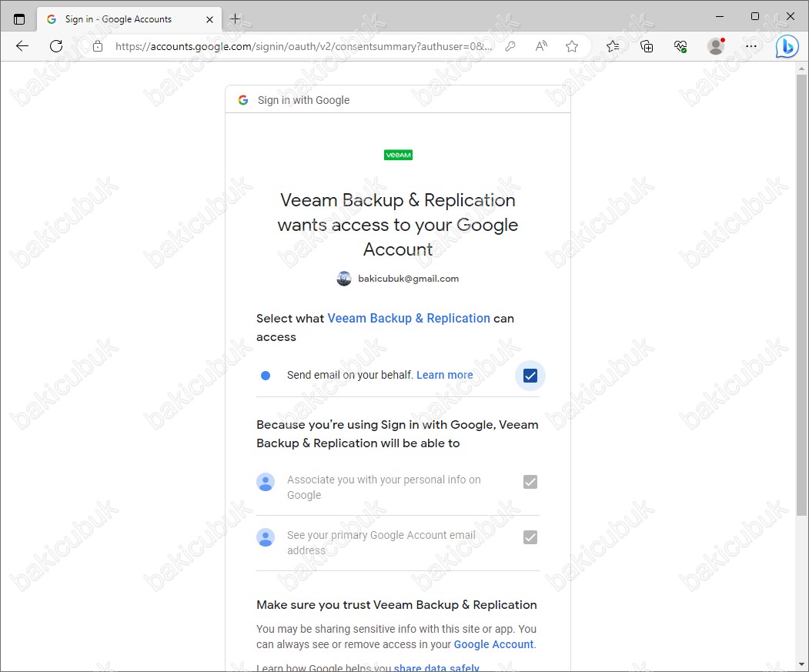This screenshot has width=809, height=672.
Task: Activate Read aloud icon in address bar
Action: tap(541, 46)
